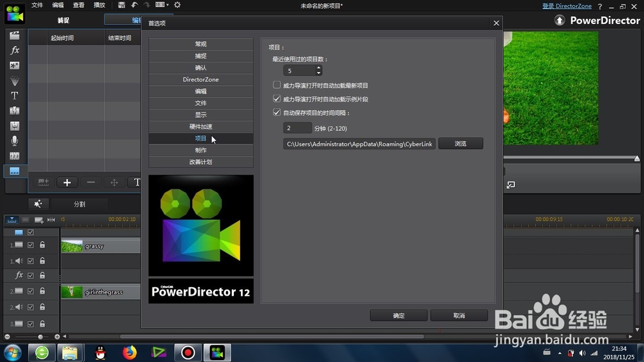Open the 文件 menu
Image resolution: width=644 pixels, height=362 pixels.
[x=37, y=5]
